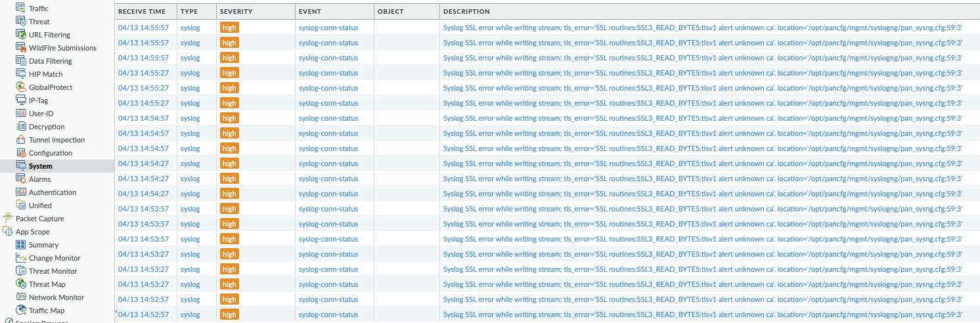Select the highlighted System log icon
Image resolution: width=980 pixels, height=323 pixels.
20,166
